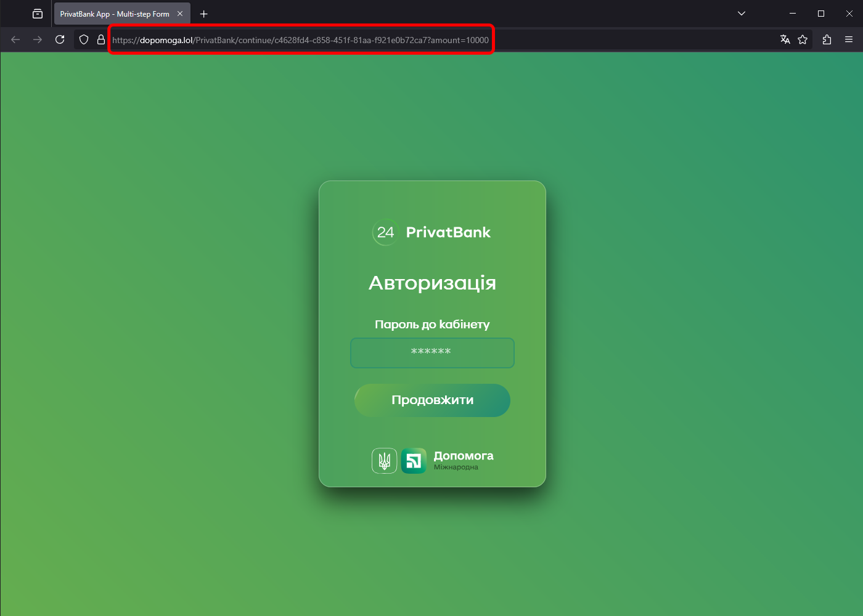Bookmark page with star icon
This screenshot has width=863, height=616.
pos(803,39)
